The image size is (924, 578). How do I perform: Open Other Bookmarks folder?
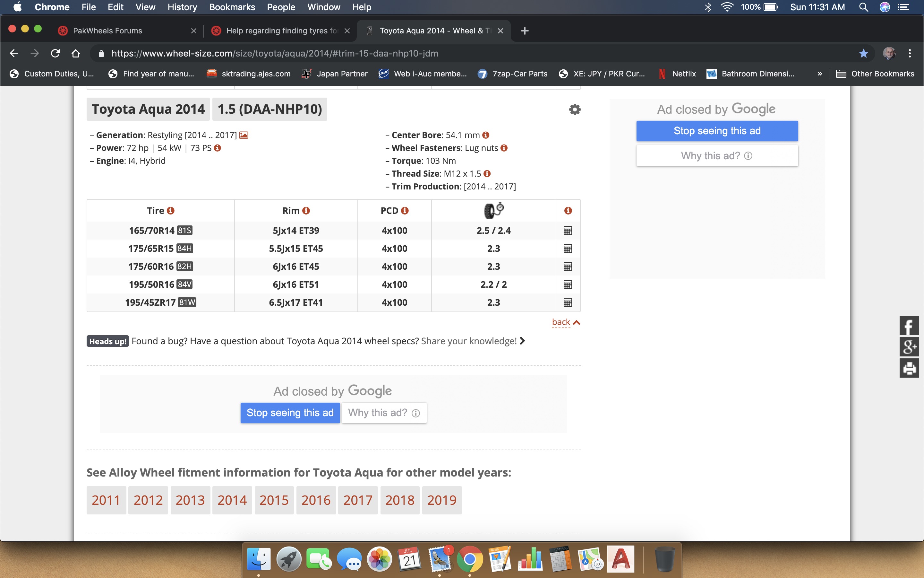(x=875, y=74)
